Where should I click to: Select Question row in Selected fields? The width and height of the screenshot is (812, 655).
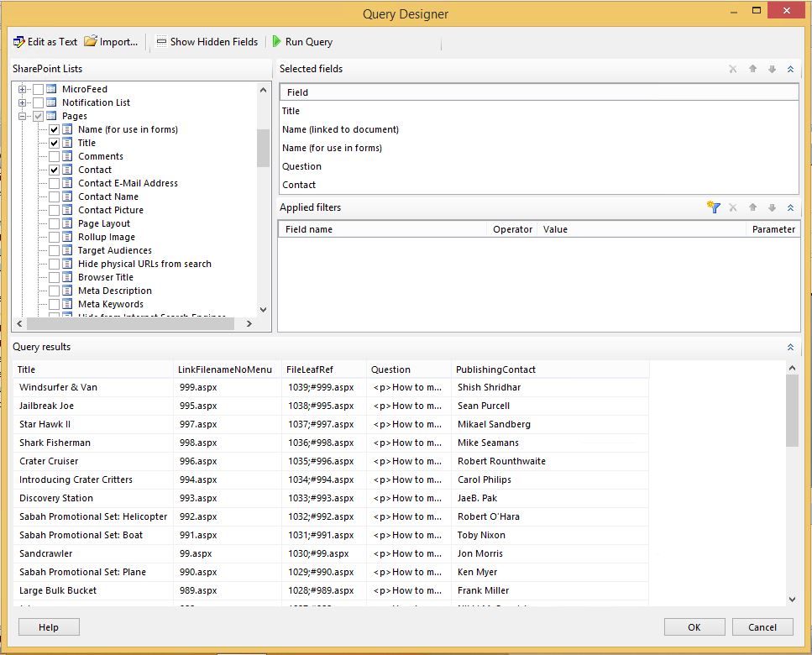538,166
